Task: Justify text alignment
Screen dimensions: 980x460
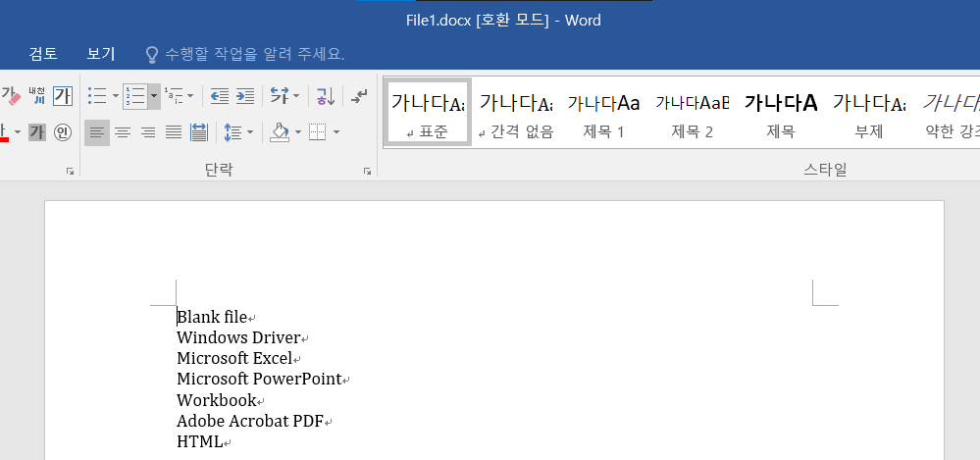Action: pos(173,131)
